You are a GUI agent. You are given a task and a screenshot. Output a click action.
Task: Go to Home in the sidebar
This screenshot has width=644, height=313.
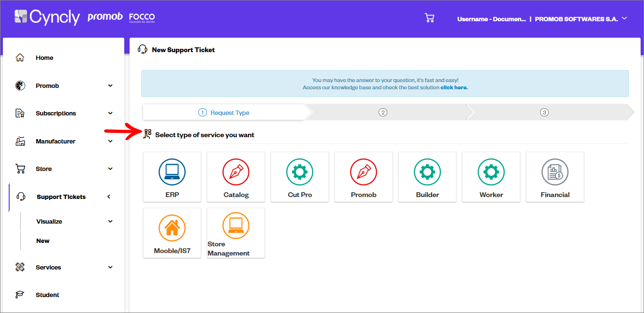(x=44, y=58)
